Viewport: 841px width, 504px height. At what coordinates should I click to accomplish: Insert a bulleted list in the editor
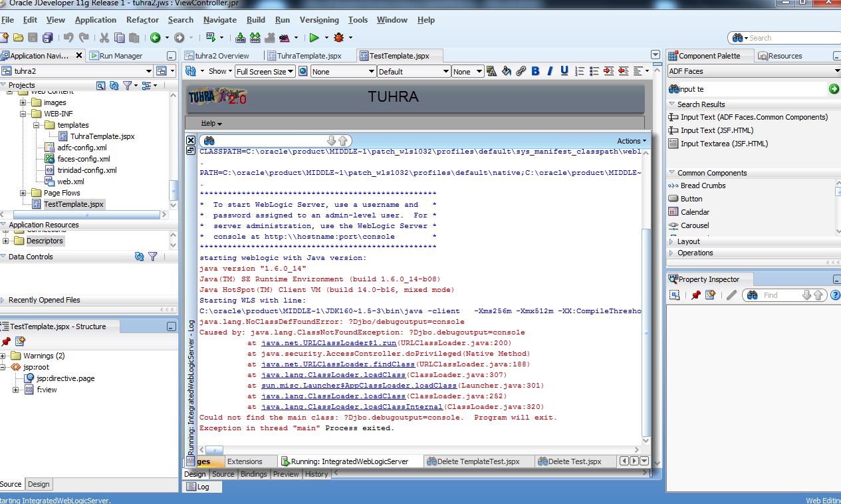click(594, 71)
